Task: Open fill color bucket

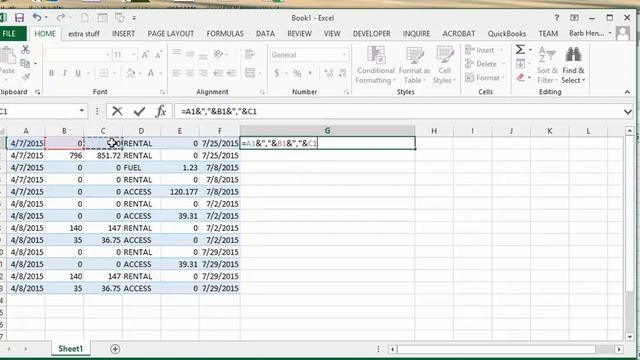Action: tap(130, 73)
